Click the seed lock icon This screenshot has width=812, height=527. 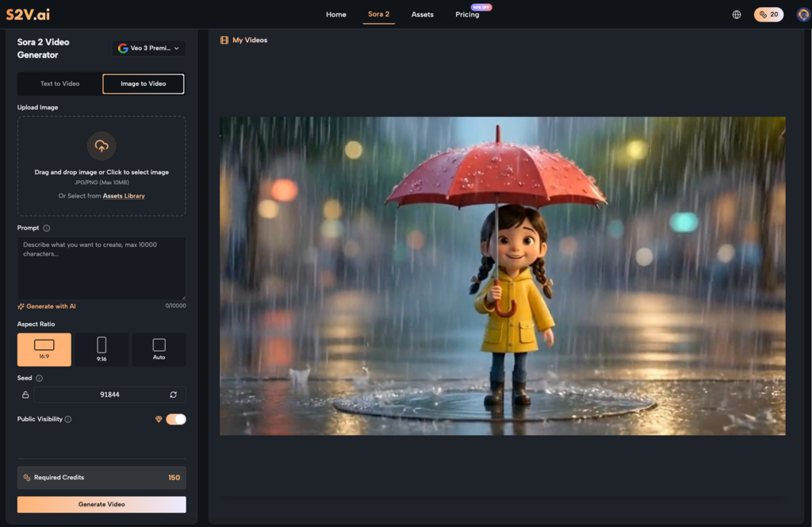(x=25, y=394)
